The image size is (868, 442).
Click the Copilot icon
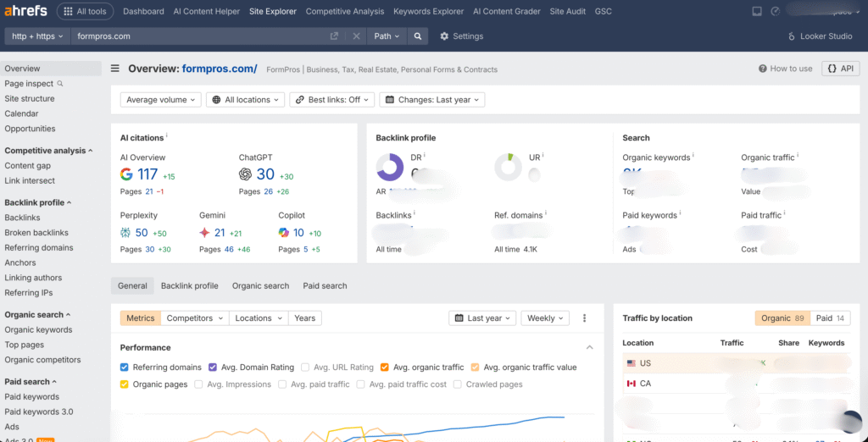point(283,233)
